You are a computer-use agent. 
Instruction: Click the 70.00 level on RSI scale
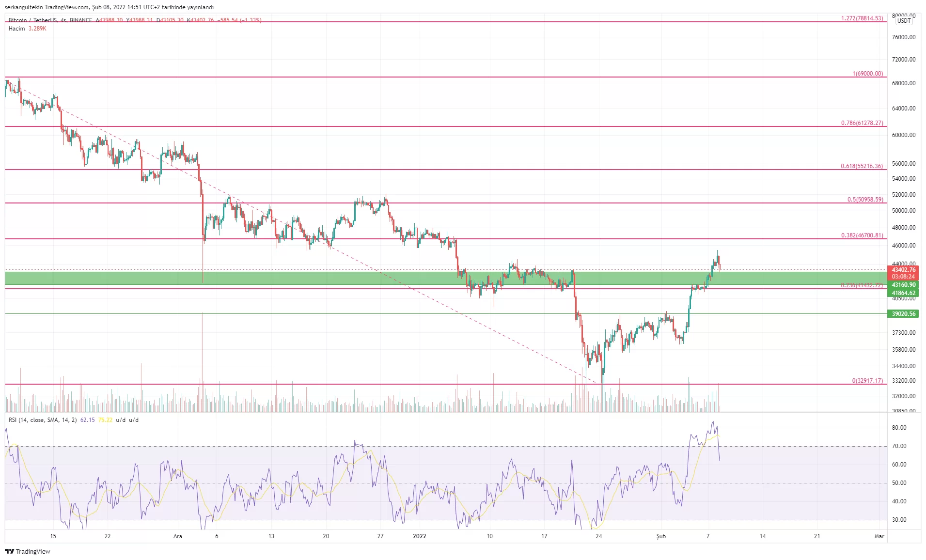click(899, 446)
